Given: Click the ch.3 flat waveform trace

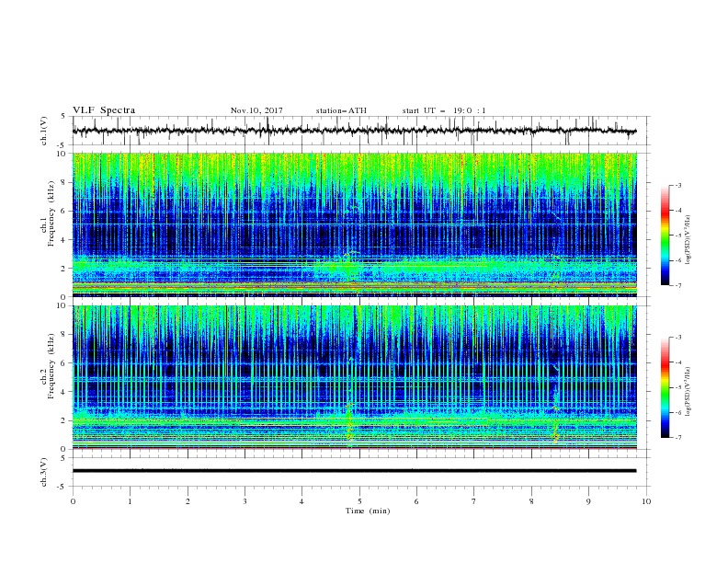Looking at the screenshot, I should coord(354,471).
